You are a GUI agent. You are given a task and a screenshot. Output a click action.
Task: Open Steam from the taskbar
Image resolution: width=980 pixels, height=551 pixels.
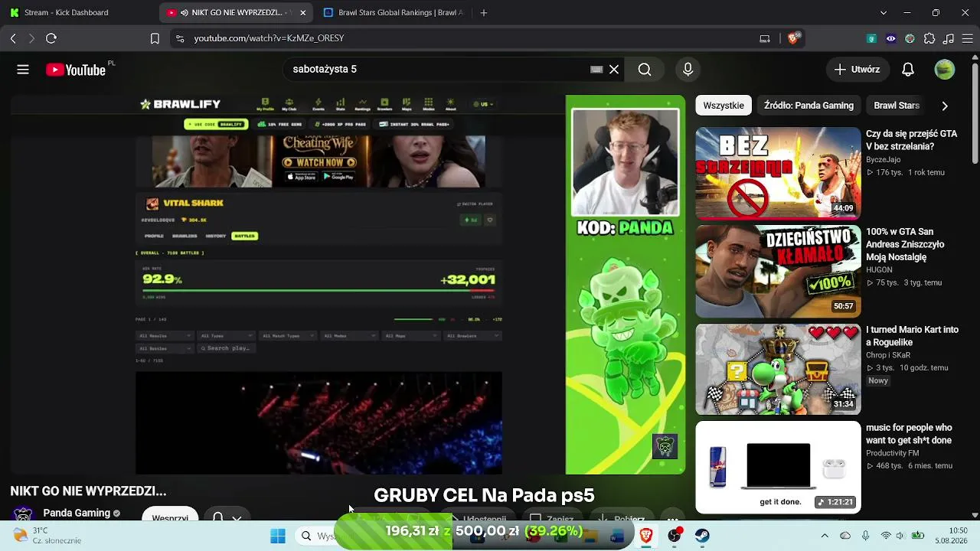point(702,536)
